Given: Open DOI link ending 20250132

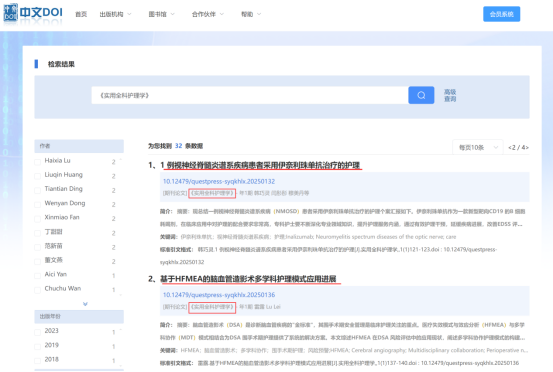Looking at the screenshot, I should point(219,181).
